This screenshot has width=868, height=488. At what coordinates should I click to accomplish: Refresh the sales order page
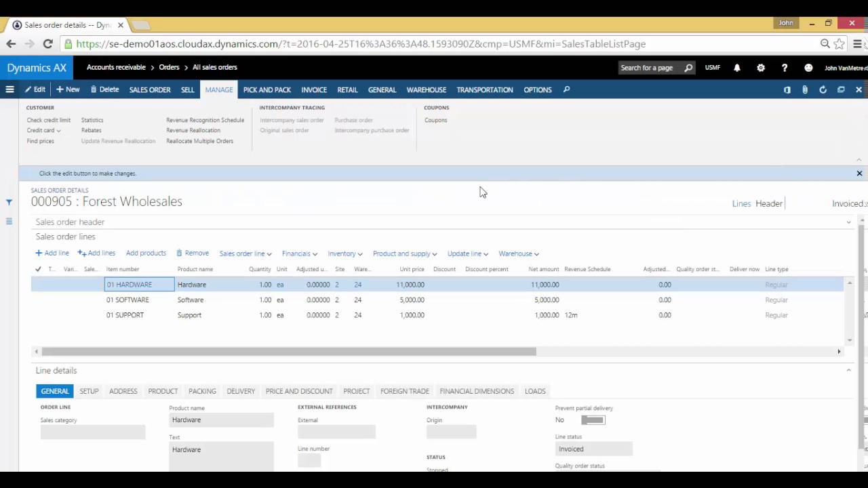pyautogui.click(x=823, y=89)
